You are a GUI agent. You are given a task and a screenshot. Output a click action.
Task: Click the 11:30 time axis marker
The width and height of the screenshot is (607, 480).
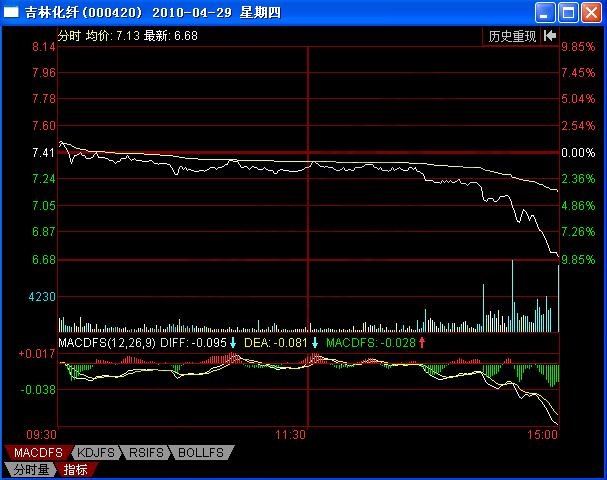[x=289, y=436]
